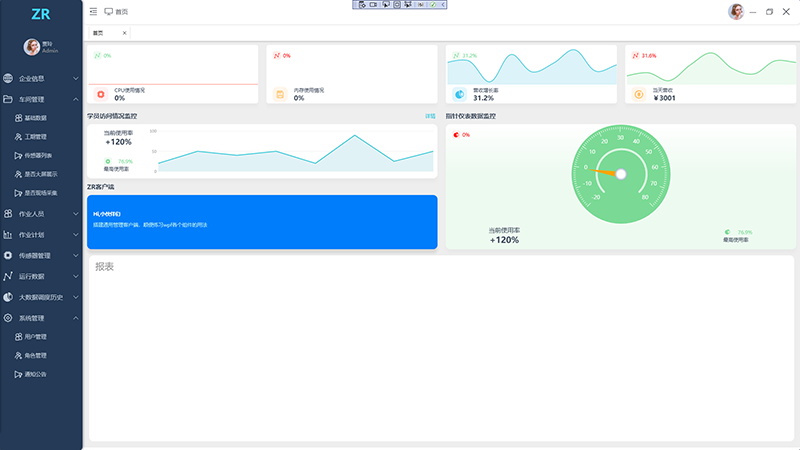Viewport: 800px width, 450px height.
Task: Click the 76.9% value in the access panel
Action: [x=125, y=161]
